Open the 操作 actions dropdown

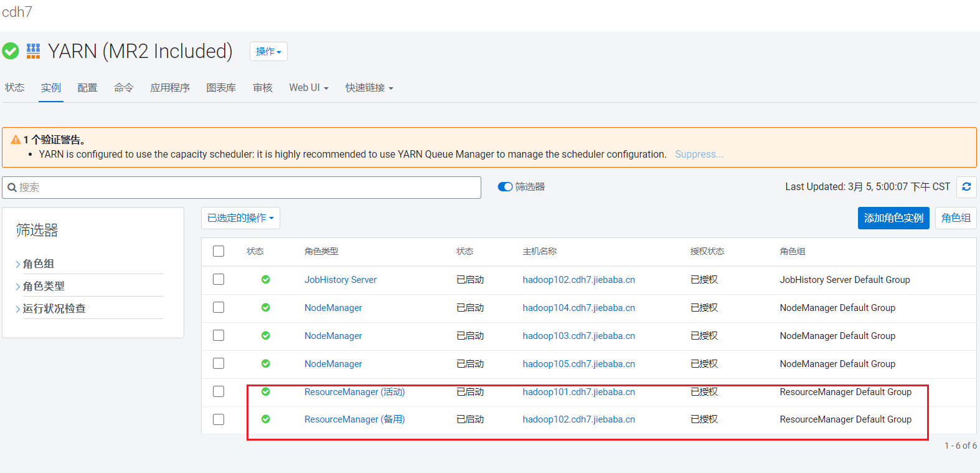pos(268,52)
